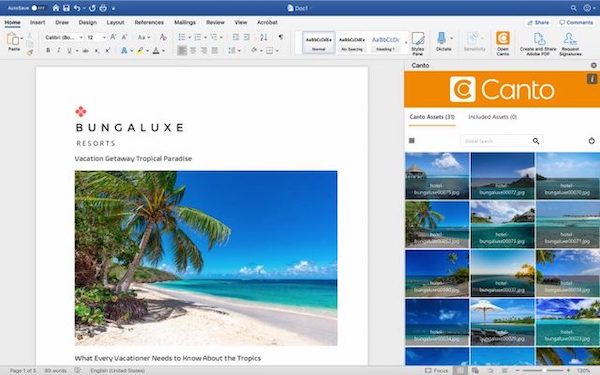
Task: Click the Open Canto button
Action: (x=502, y=44)
